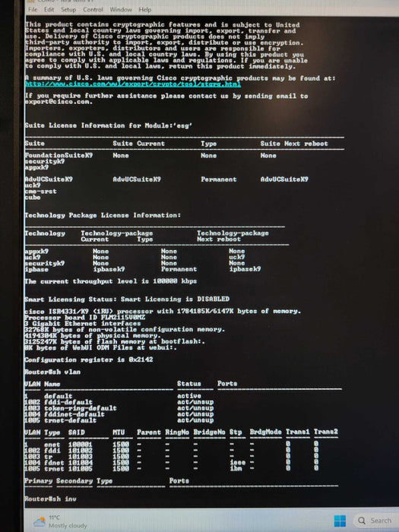The height and width of the screenshot is (532, 399).
Task: Click the "RingNo" column header
Action: click(x=177, y=432)
